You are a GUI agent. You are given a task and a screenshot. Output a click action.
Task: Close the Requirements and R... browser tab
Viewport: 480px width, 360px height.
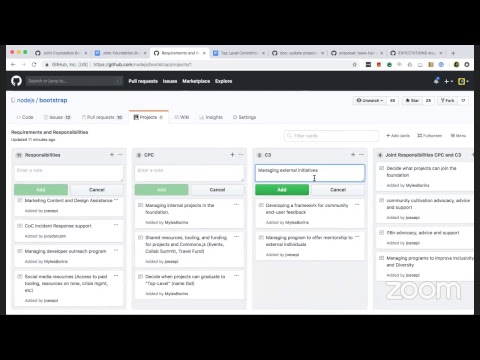click(204, 53)
